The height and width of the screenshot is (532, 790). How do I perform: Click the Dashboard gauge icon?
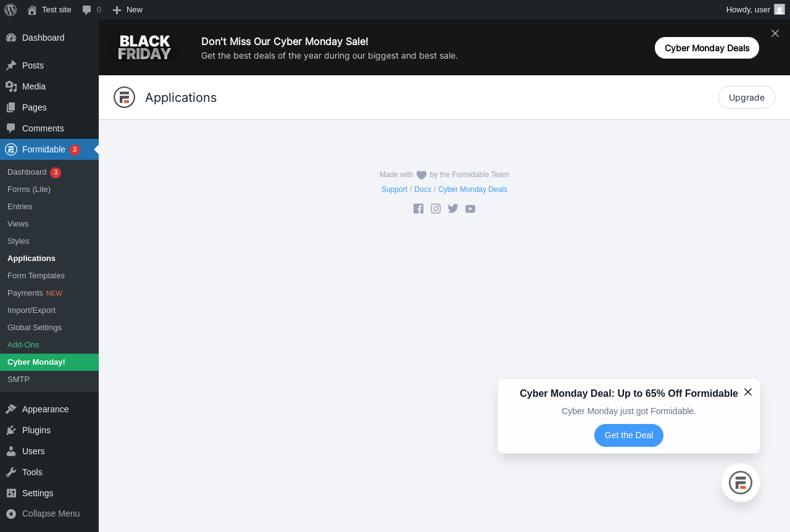(x=11, y=38)
